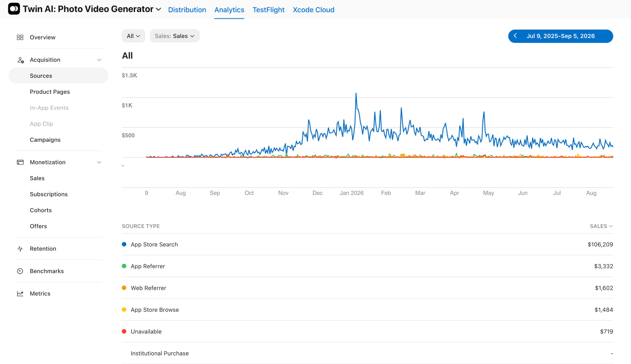The height and width of the screenshot is (364, 631).
Task: Open Sales under Monetization
Action: coord(37,178)
